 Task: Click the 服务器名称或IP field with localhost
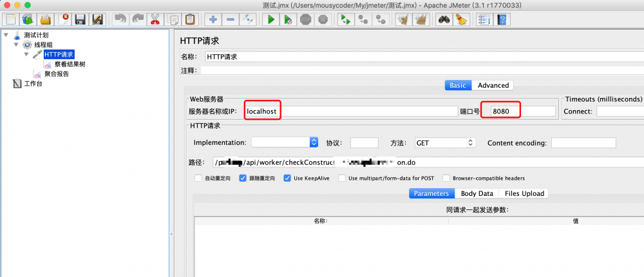pos(351,111)
